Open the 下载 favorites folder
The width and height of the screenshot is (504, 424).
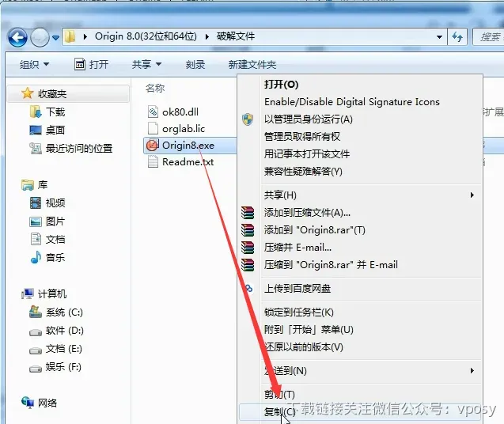pyautogui.click(x=55, y=112)
